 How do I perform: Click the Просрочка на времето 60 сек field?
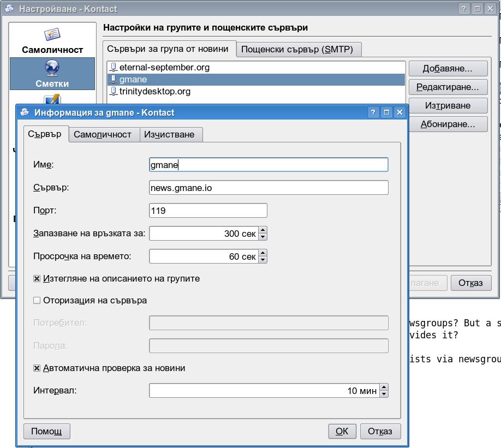point(204,256)
